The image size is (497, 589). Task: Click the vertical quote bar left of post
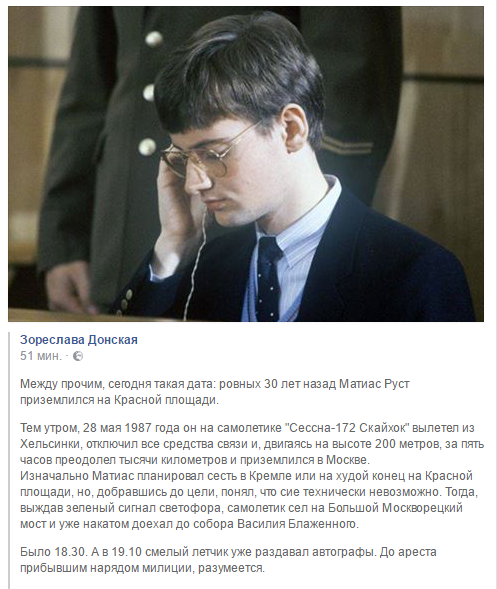tap(9, 456)
